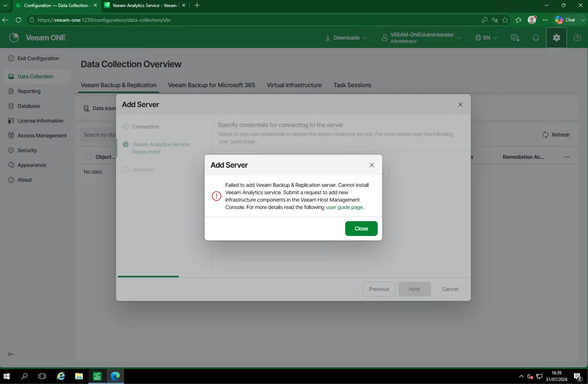588x384 pixels.
Task: Open License Information sidebar section
Action: (36, 121)
